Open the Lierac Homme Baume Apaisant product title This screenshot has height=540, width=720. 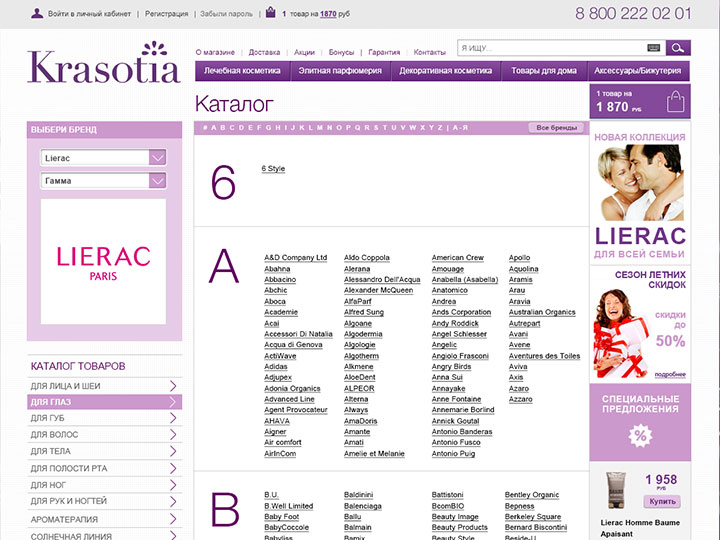640,528
